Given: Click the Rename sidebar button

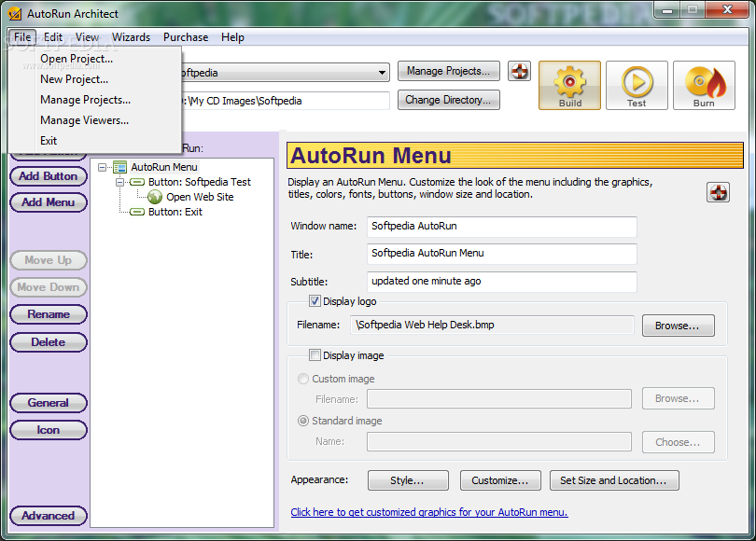Looking at the screenshot, I should click(x=49, y=314).
